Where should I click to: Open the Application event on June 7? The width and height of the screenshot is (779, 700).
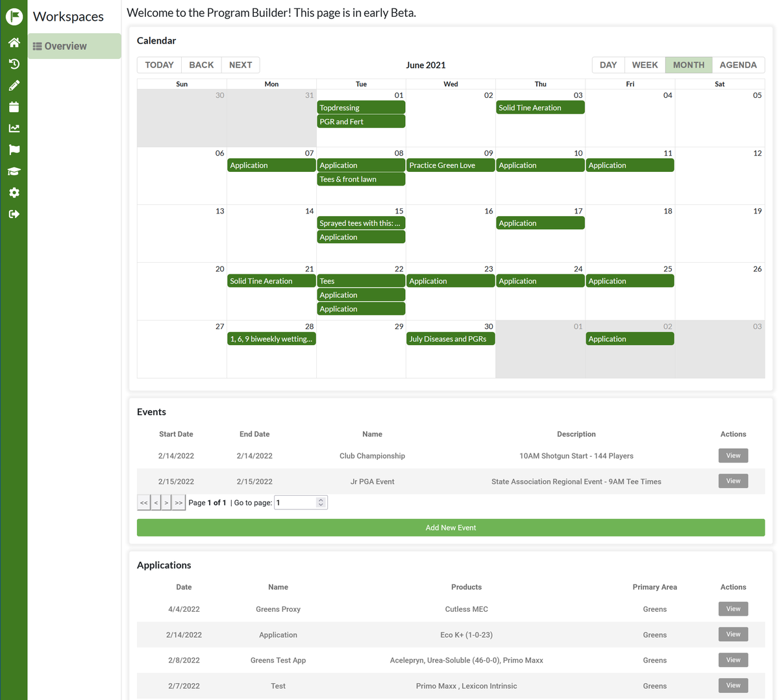pyautogui.click(x=271, y=165)
